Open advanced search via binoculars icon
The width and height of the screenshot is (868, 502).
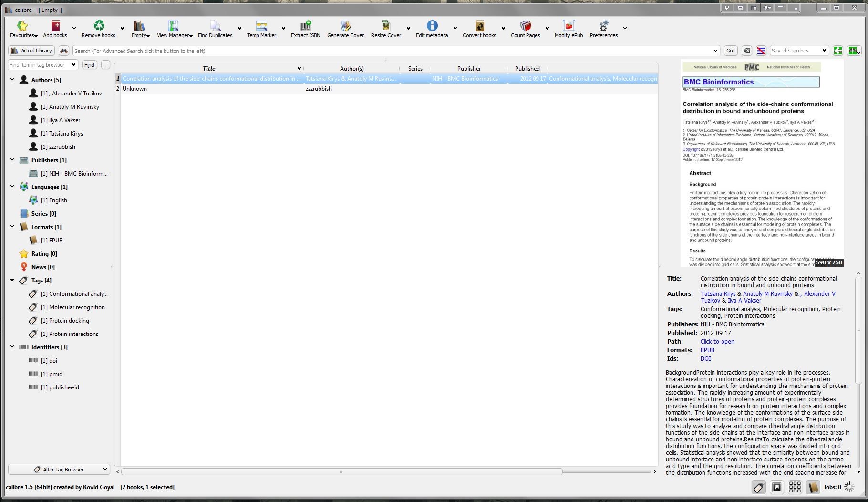(64, 51)
